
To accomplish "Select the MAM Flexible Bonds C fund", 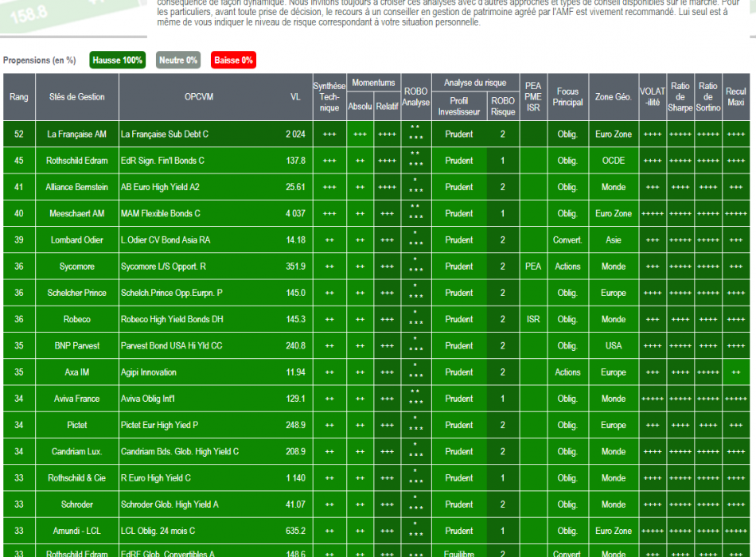I will [161, 213].
